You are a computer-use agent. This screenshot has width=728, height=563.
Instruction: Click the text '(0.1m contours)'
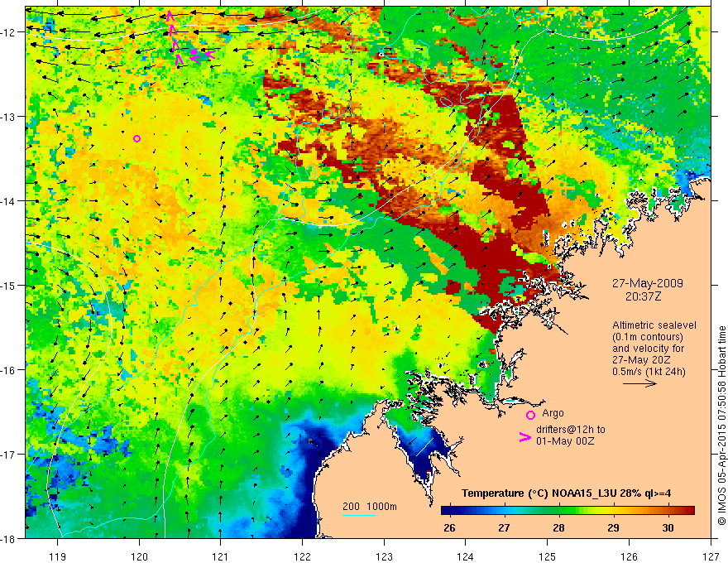point(648,337)
